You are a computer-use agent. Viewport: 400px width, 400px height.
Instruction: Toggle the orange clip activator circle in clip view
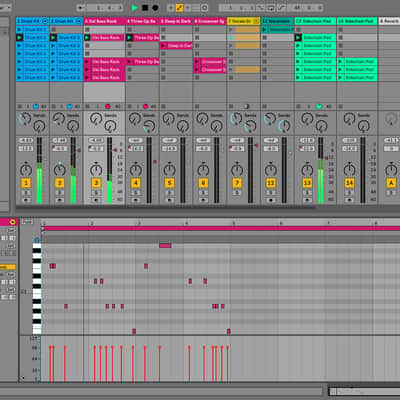pos(13,222)
